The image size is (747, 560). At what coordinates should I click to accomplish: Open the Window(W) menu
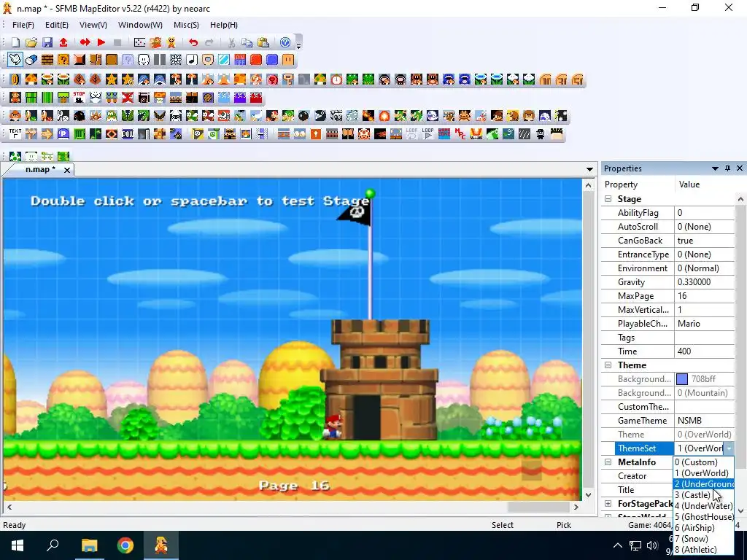[140, 25]
